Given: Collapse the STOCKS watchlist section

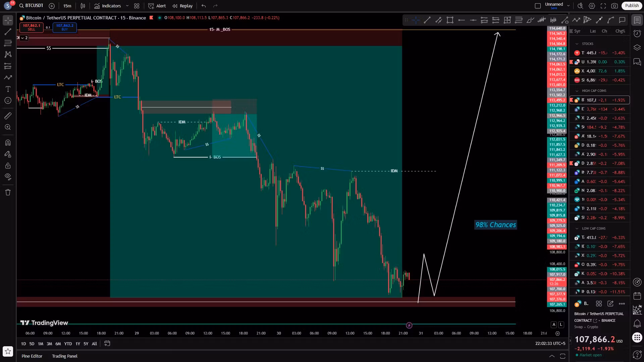Looking at the screenshot, I should pos(577,44).
